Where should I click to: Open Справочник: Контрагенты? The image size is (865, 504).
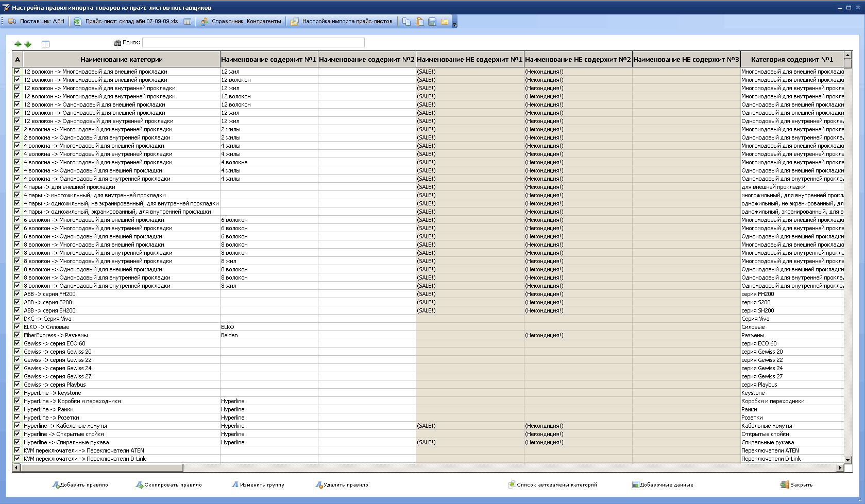tap(241, 22)
